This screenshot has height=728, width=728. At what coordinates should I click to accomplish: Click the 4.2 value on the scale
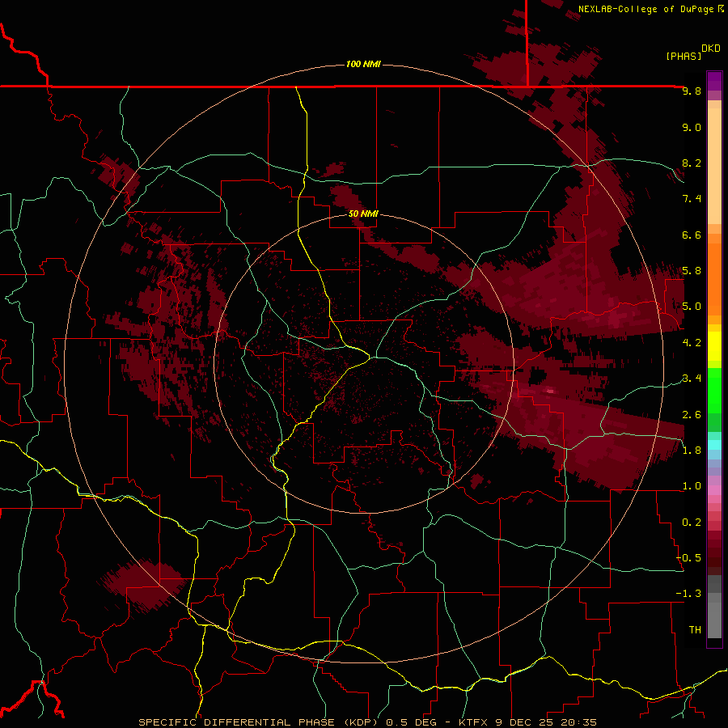click(x=692, y=343)
